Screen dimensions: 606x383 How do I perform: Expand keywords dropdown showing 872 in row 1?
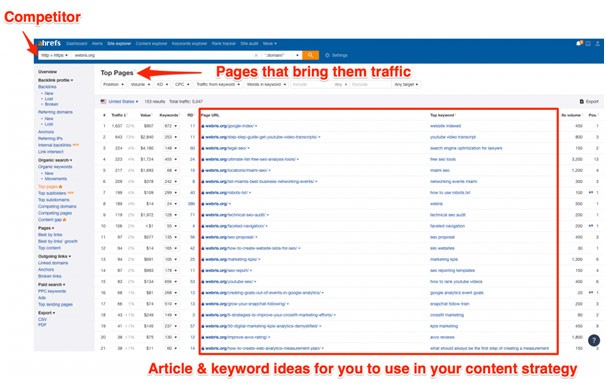click(171, 126)
